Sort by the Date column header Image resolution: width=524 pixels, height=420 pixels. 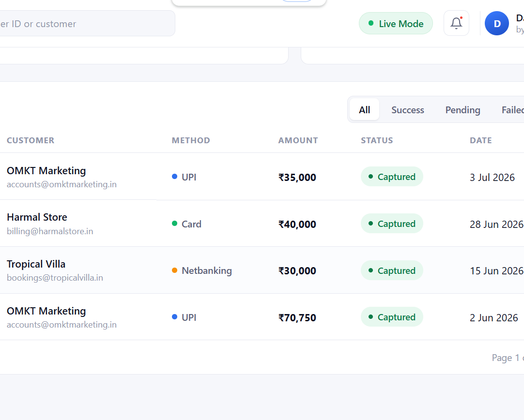(x=480, y=140)
